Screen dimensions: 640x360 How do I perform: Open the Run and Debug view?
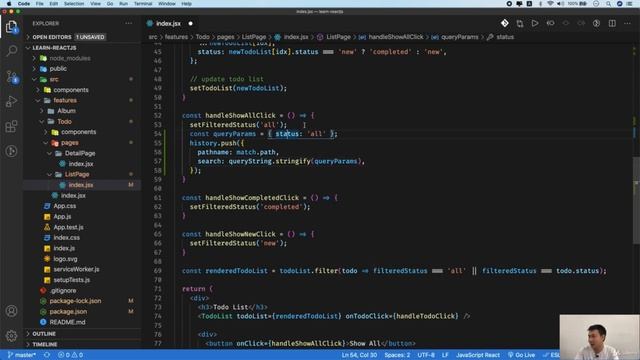point(11,101)
